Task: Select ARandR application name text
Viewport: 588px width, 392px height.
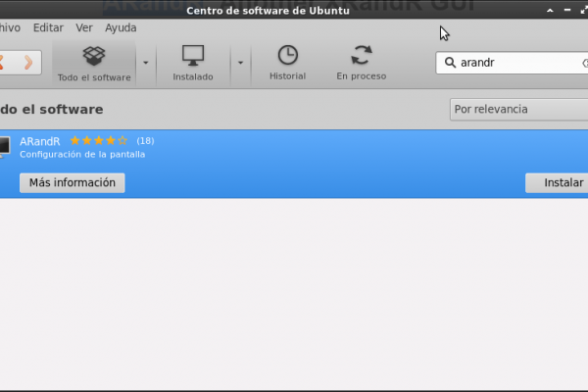Action: coord(40,141)
